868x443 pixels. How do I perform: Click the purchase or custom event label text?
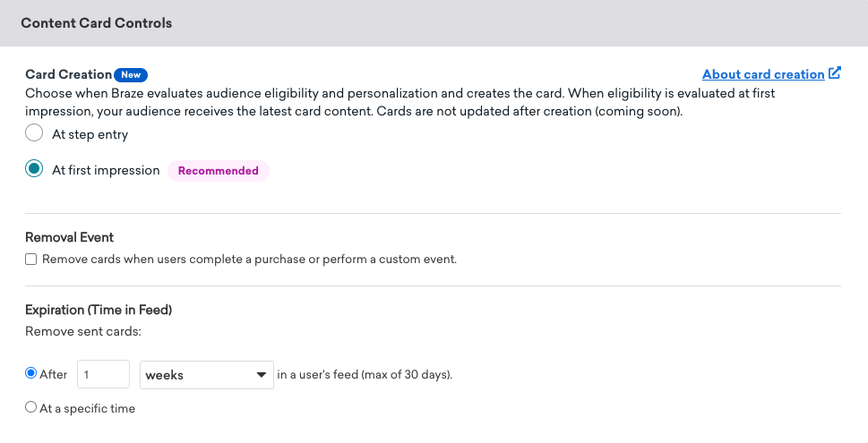click(249, 260)
